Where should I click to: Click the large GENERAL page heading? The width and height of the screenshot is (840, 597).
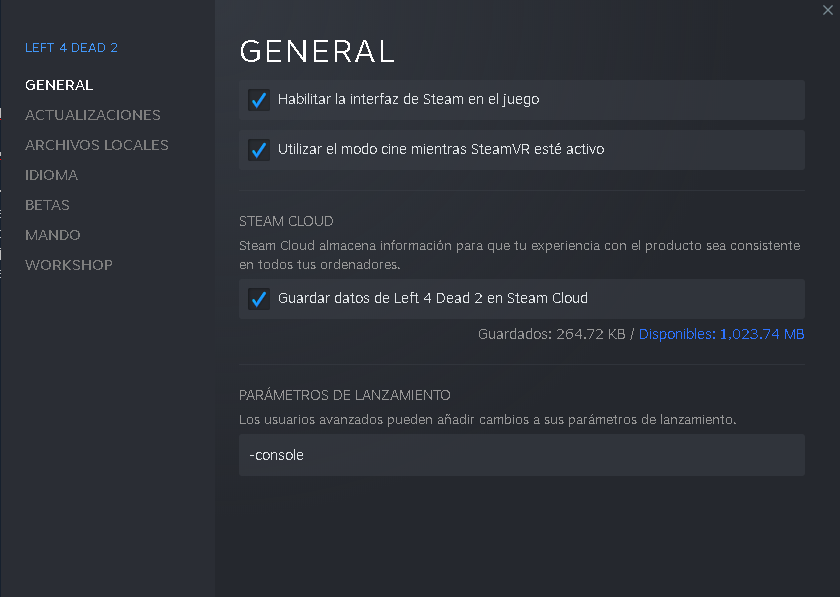pyautogui.click(x=317, y=51)
